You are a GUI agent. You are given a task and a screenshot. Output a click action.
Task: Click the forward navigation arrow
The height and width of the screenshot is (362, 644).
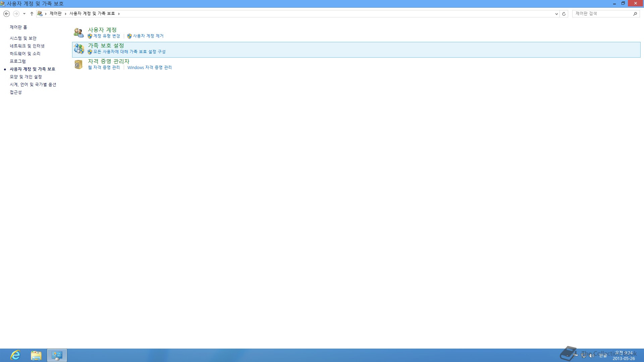point(16,14)
